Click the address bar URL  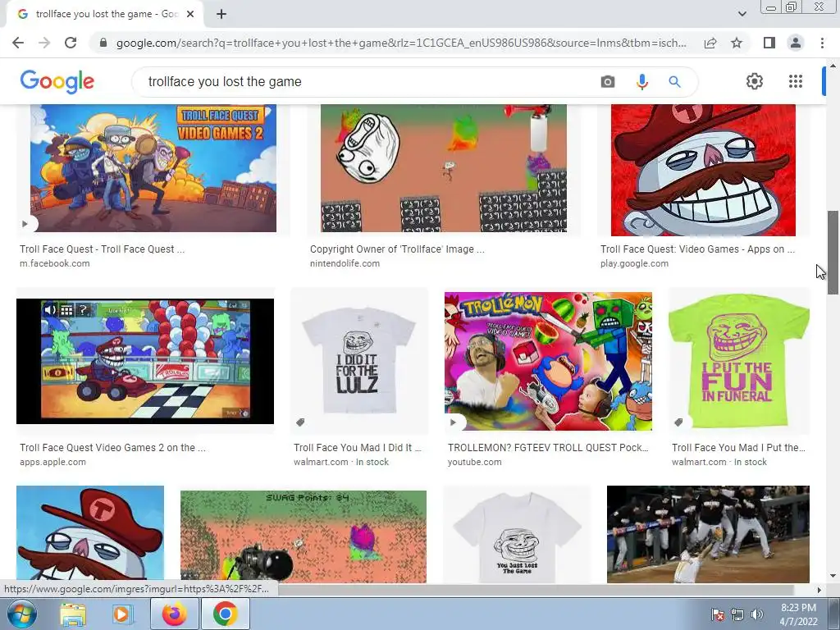click(401, 43)
